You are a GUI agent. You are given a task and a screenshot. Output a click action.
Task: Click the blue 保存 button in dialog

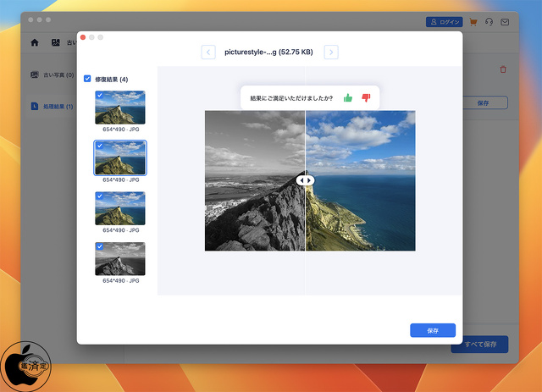click(x=433, y=330)
